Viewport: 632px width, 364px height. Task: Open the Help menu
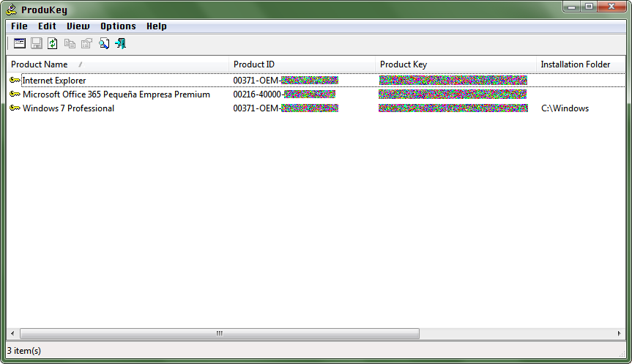tap(157, 26)
